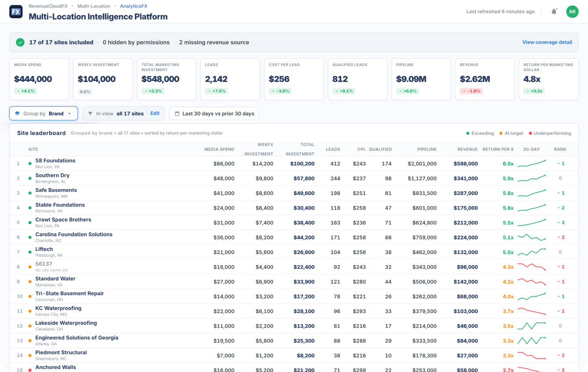Open the 30-day sparkline for Safe Basements
The height and width of the screenshot is (372, 588).
[x=531, y=193]
